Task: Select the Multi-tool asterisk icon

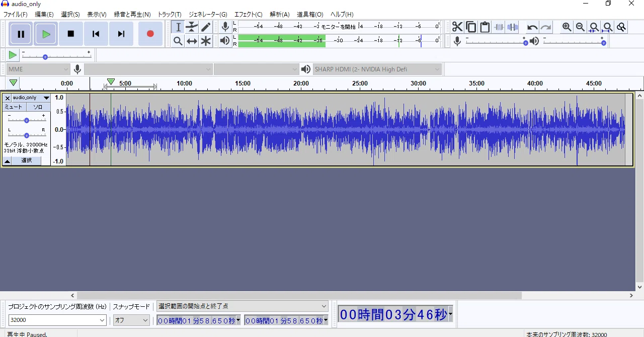Action: 206,41
